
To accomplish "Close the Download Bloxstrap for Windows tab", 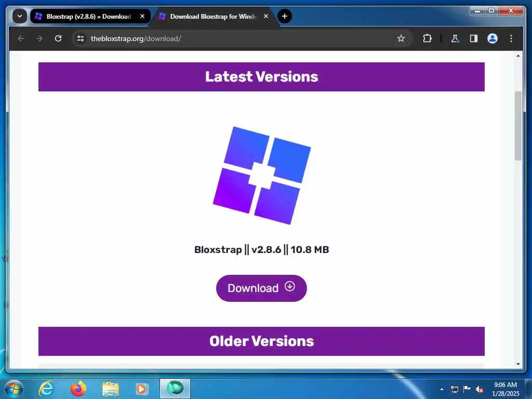I will tap(266, 16).
